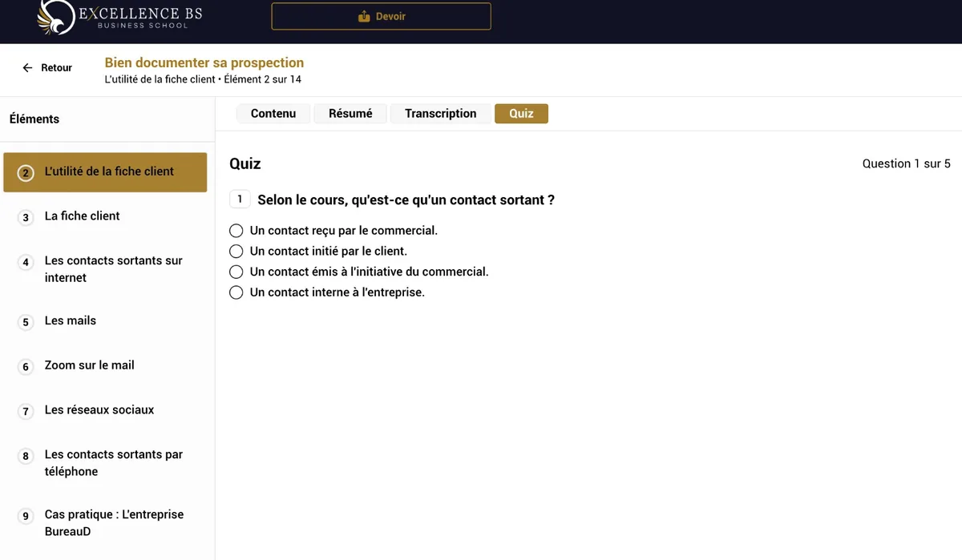Viewport: 962px width, 560px height.
Task: Go back using the Retour link
Action: click(47, 68)
